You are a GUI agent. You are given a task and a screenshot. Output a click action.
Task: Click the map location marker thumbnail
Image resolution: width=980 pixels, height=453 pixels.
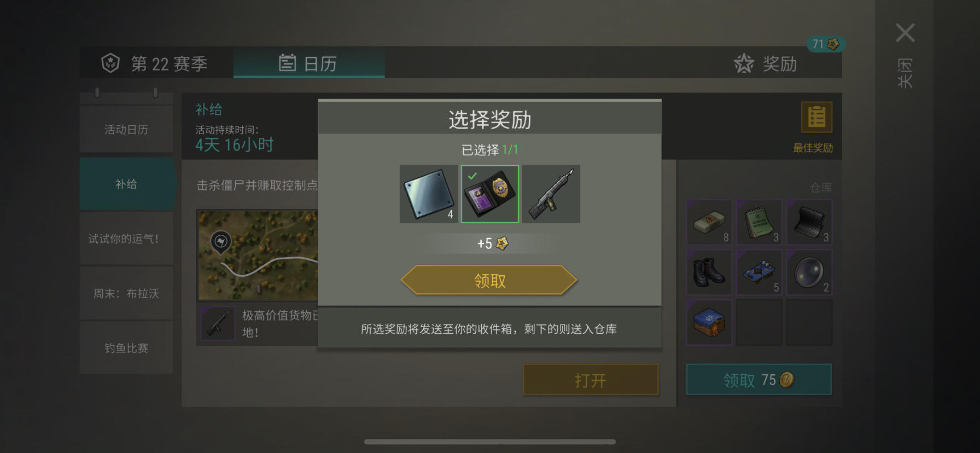tap(221, 242)
